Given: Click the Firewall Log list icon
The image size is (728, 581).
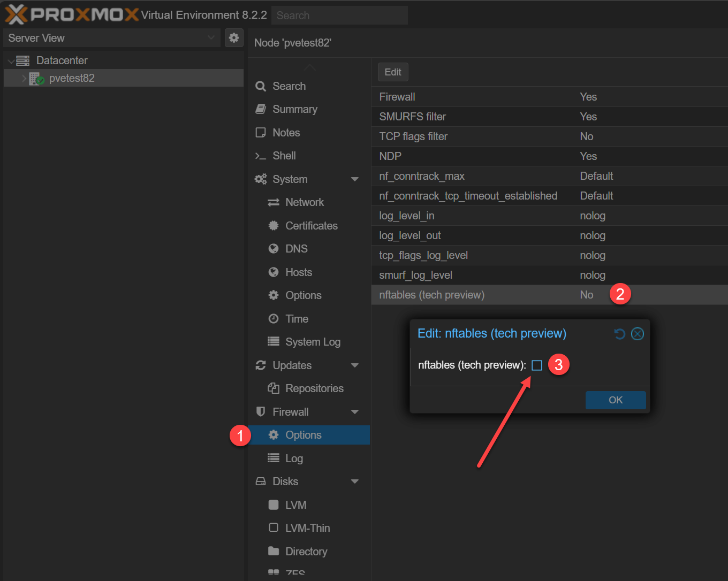Looking at the screenshot, I should pyautogui.click(x=274, y=458).
